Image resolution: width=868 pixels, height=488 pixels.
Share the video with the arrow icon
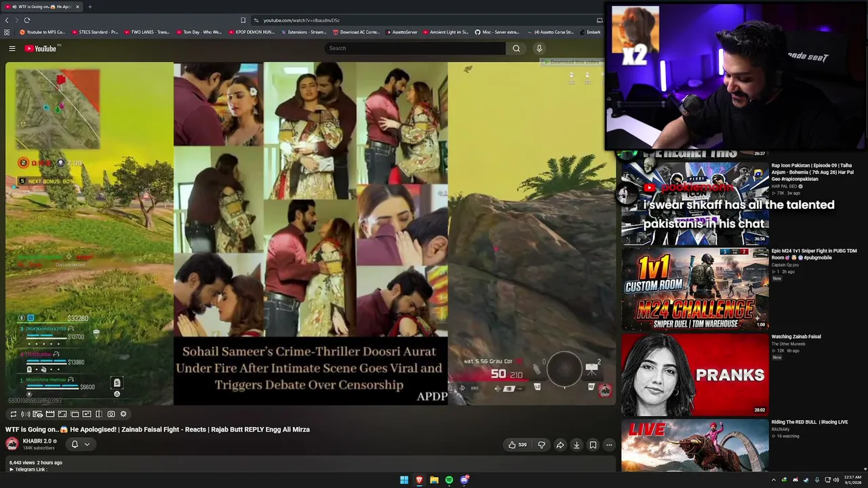560,445
